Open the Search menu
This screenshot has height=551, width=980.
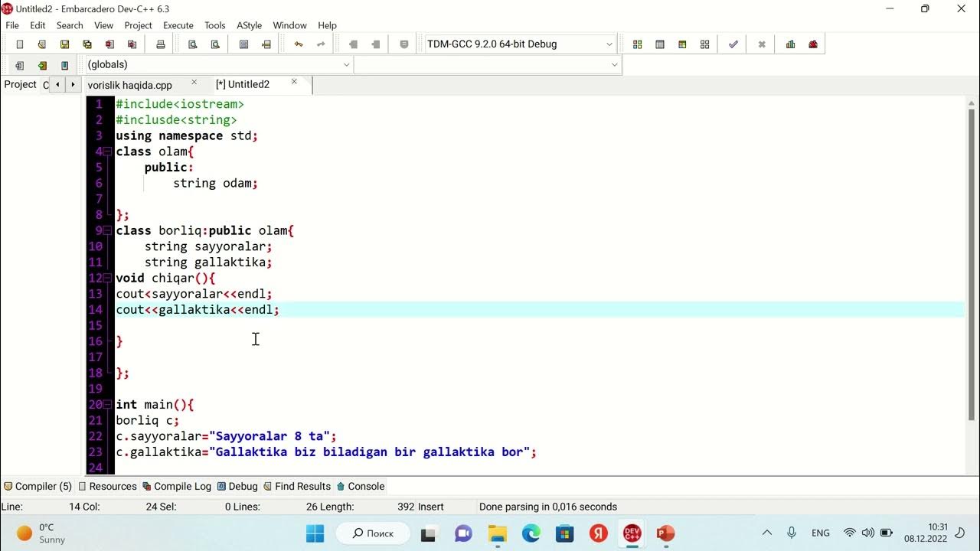[70, 25]
